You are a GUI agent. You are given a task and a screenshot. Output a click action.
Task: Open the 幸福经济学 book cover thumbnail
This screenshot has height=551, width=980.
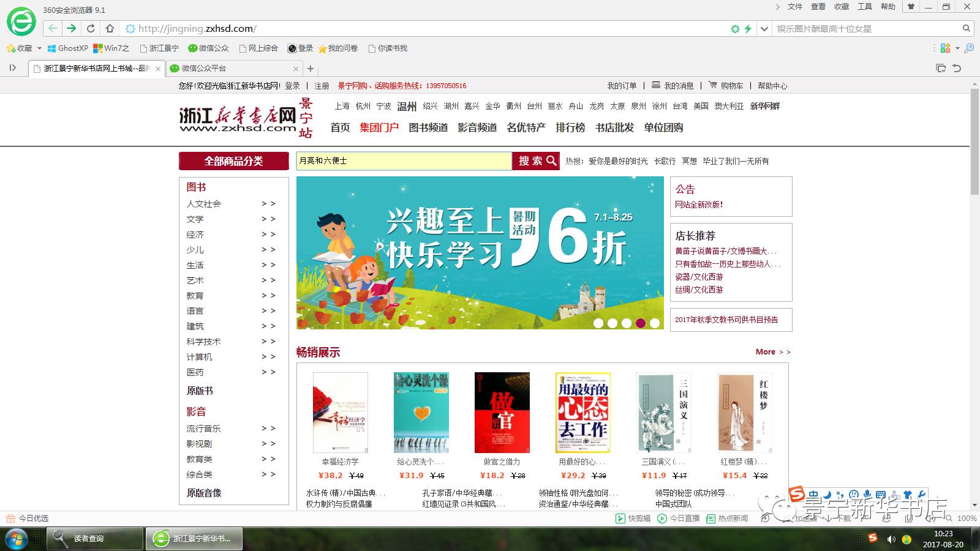pyautogui.click(x=340, y=413)
